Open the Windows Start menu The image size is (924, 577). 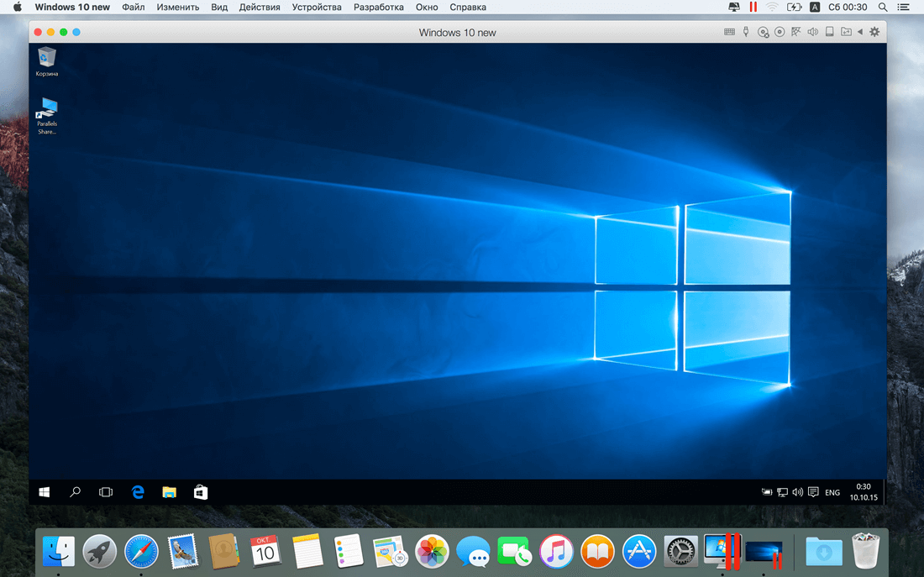point(45,492)
